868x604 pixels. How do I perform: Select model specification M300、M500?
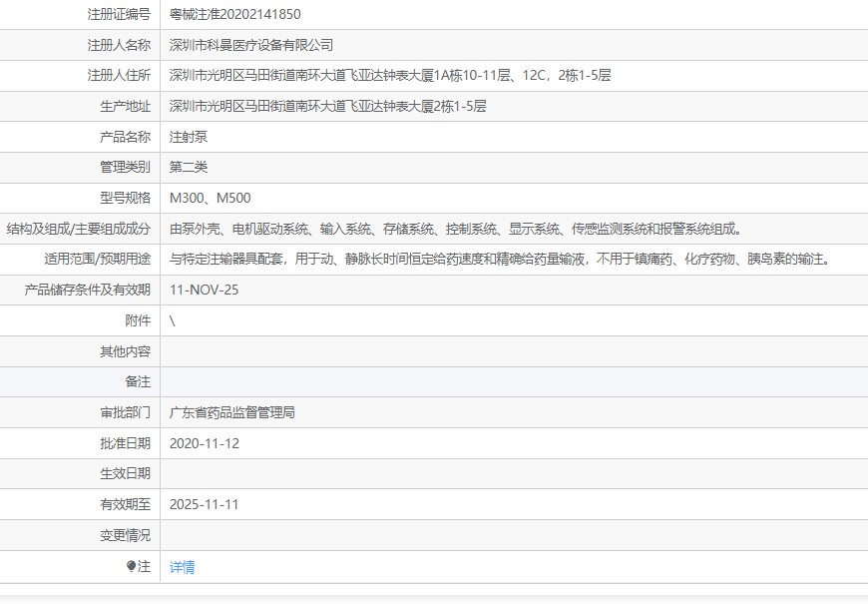[x=211, y=198]
